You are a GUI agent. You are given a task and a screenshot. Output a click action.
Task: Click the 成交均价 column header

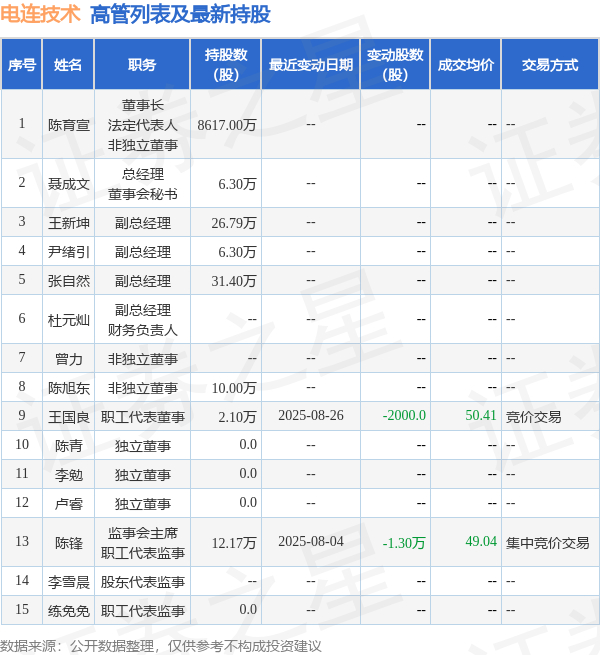(465, 65)
